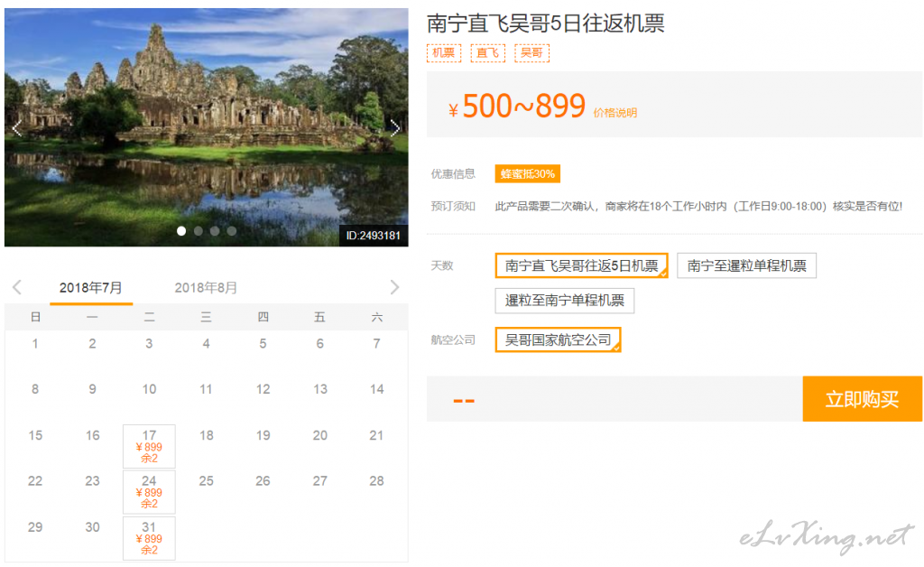Select fourth carousel dot indicator

coord(232,231)
